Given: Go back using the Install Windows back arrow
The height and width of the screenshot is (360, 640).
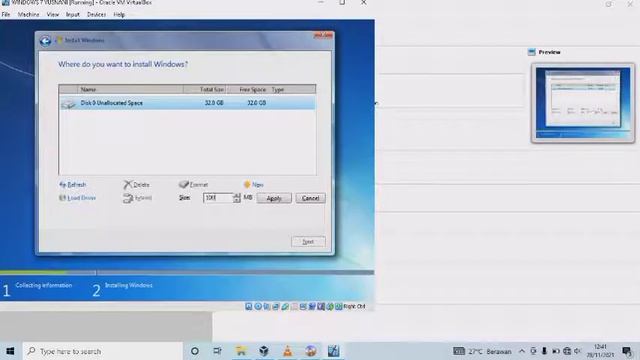Looking at the screenshot, I should pyautogui.click(x=45, y=40).
